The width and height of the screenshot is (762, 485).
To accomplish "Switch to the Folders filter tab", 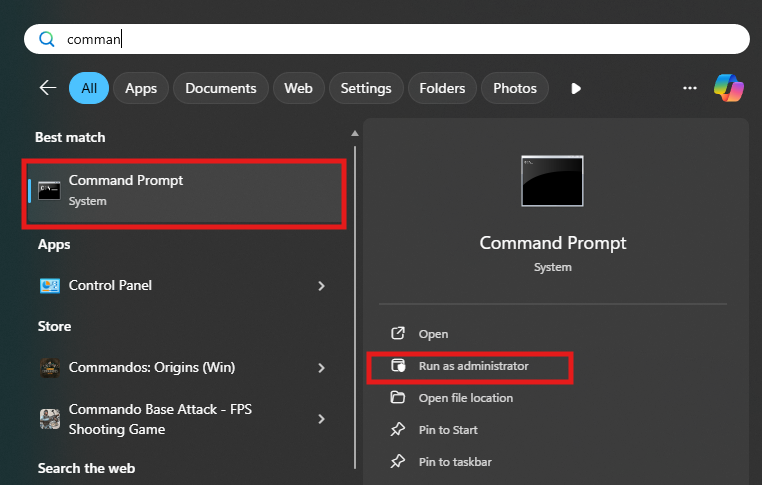I will point(442,88).
